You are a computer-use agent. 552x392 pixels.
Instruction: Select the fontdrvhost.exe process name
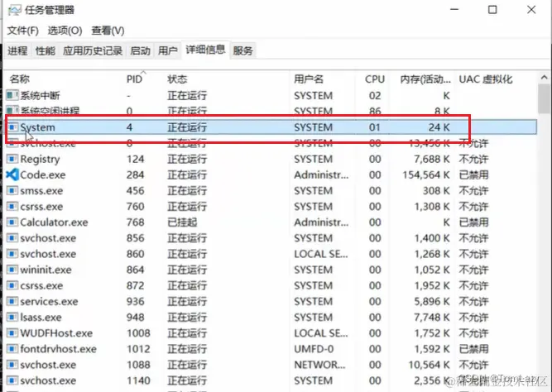click(58, 349)
